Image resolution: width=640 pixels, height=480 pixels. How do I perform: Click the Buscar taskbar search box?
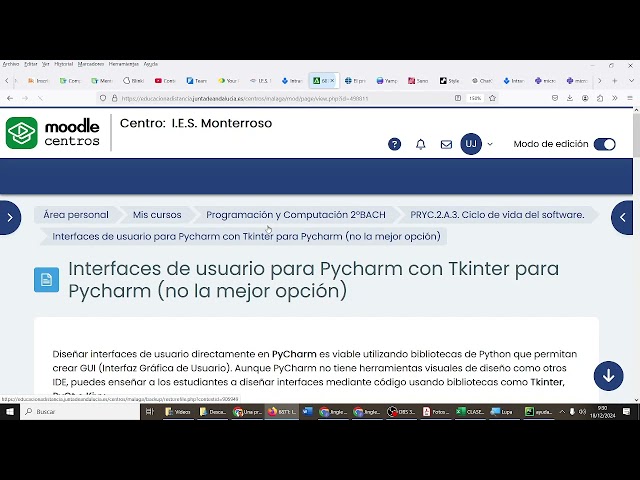coord(80,412)
